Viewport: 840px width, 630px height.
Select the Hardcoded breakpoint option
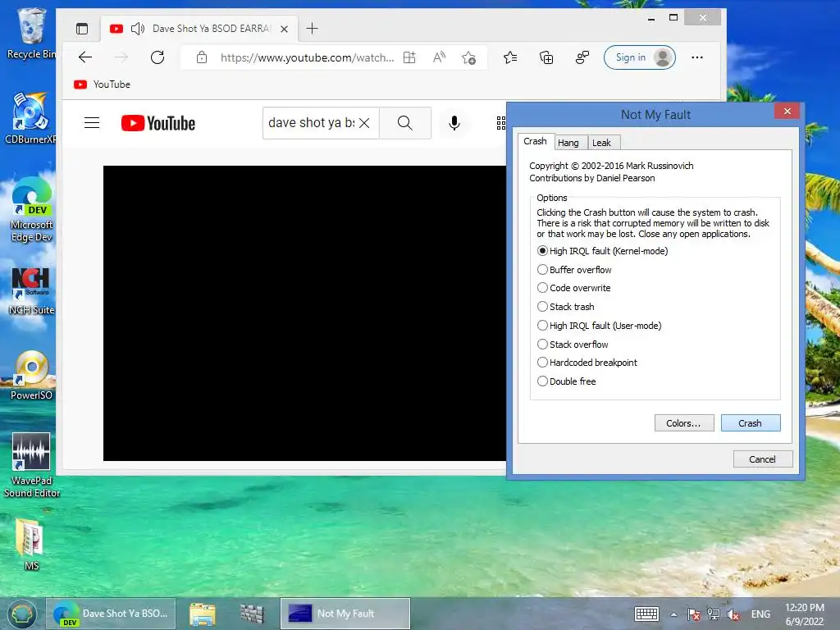pyautogui.click(x=587, y=362)
